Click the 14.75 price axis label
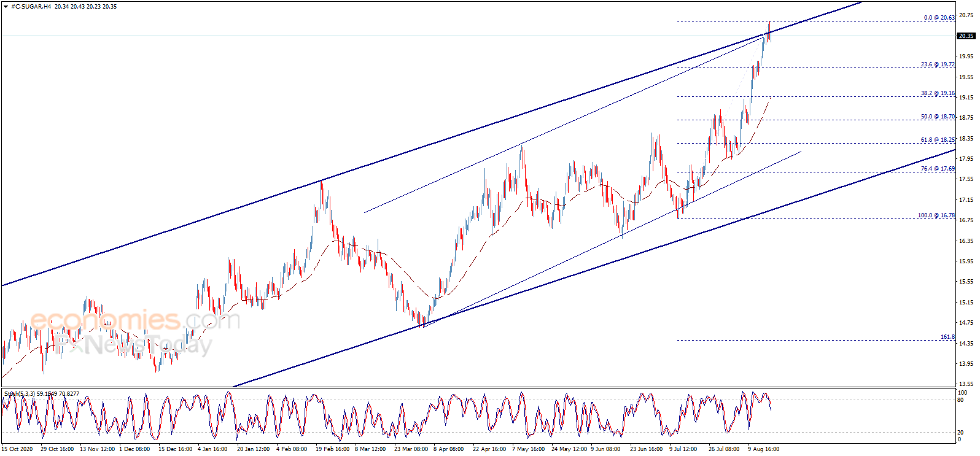The height and width of the screenshot is (456, 980). click(966, 323)
